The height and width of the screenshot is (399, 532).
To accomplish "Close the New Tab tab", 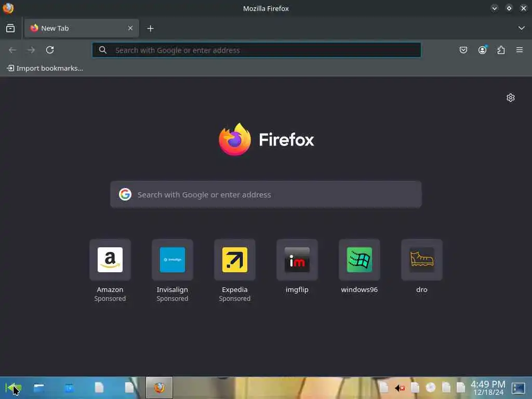I will click(x=130, y=28).
